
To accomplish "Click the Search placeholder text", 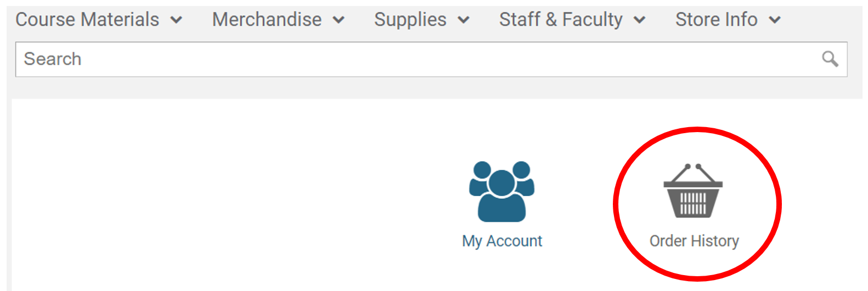I will pyautogui.click(x=53, y=59).
